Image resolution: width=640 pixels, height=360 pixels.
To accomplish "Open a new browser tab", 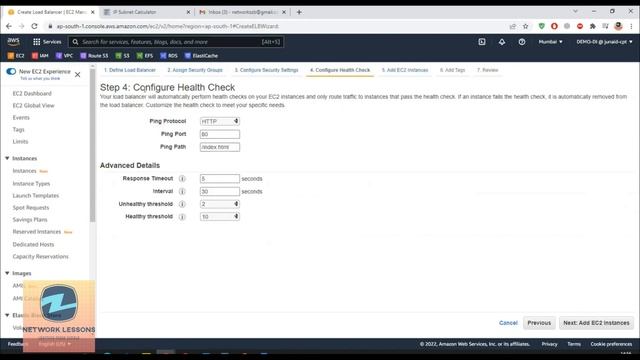I will point(299,12).
